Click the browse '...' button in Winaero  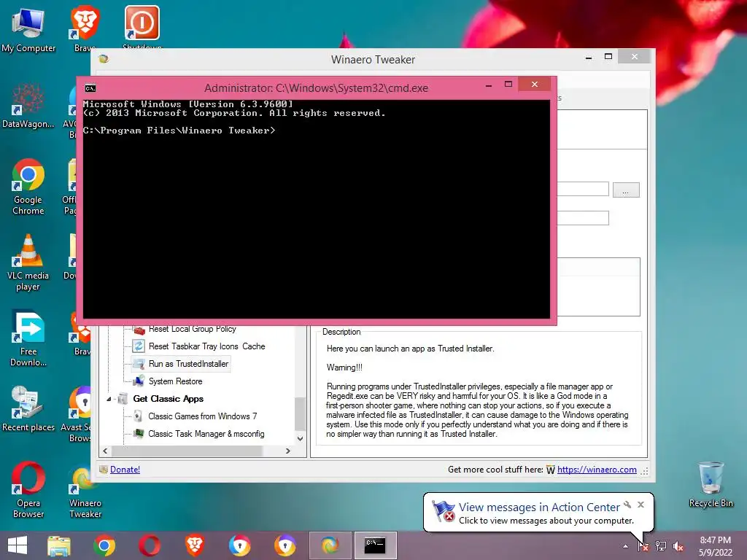[626, 190]
